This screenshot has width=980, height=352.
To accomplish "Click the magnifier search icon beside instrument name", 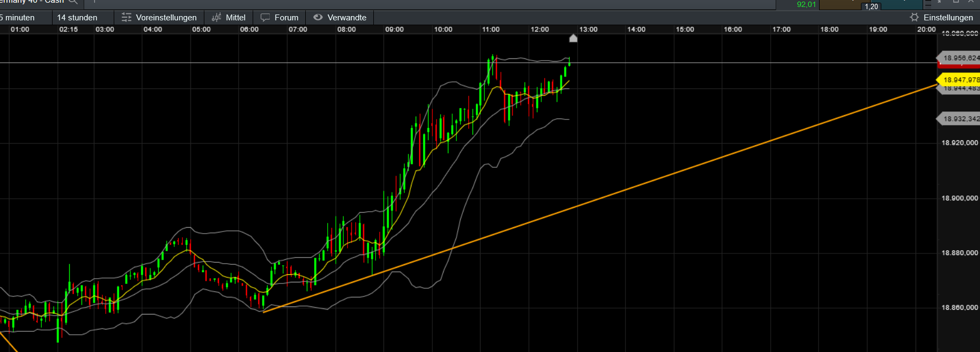I will tap(73, 2).
